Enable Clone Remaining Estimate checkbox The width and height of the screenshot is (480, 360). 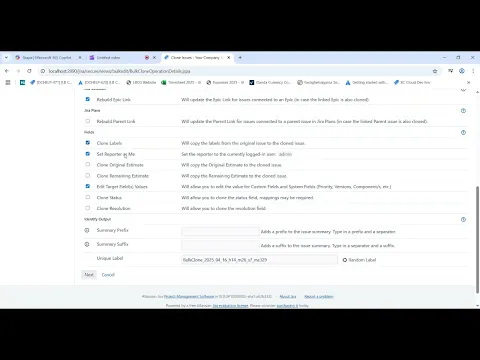pos(88,175)
